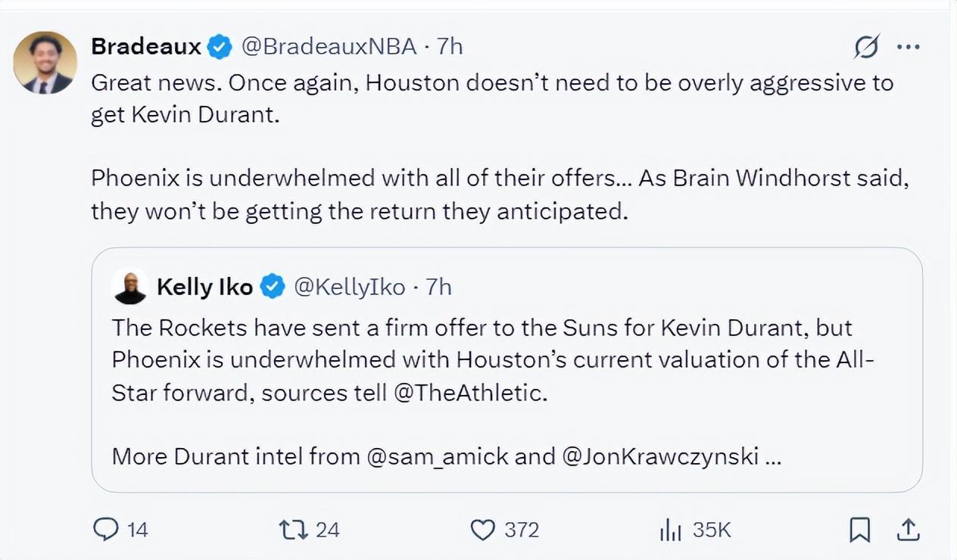Like the tweet with the heart icon
Screen dimensions: 957x560
tap(482, 530)
